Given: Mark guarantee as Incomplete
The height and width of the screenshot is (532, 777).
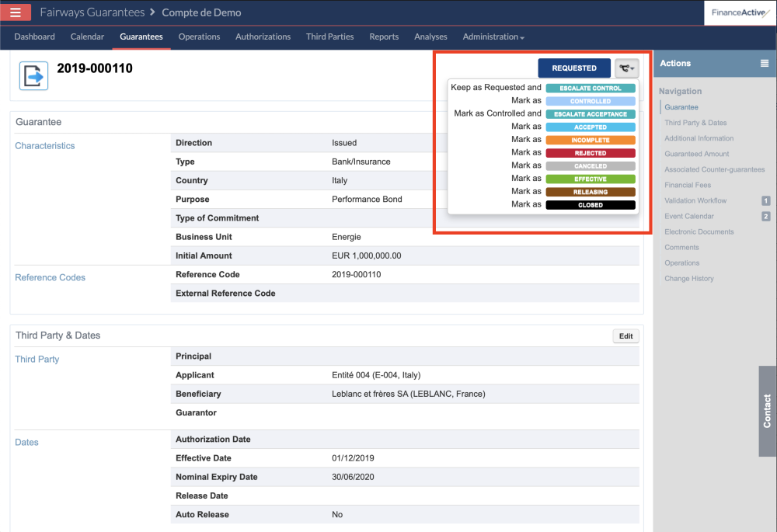Looking at the screenshot, I should [591, 140].
